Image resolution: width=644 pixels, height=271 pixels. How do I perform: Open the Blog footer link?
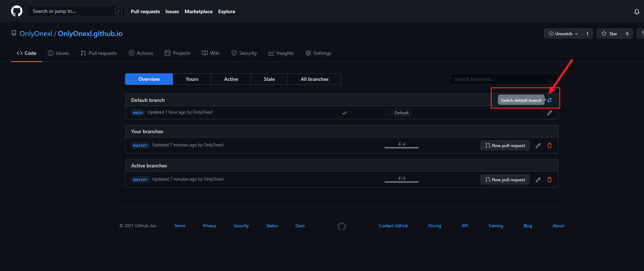528,226
